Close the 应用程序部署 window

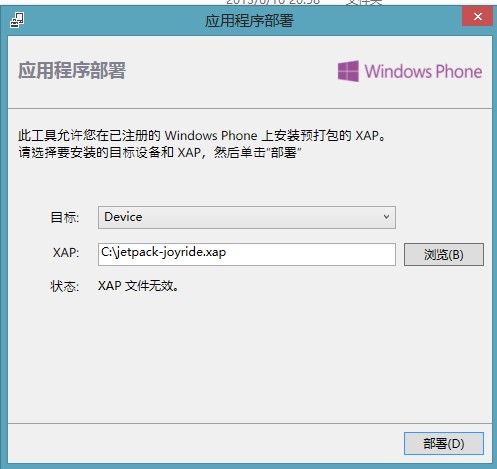pyautogui.click(x=477, y=16)
